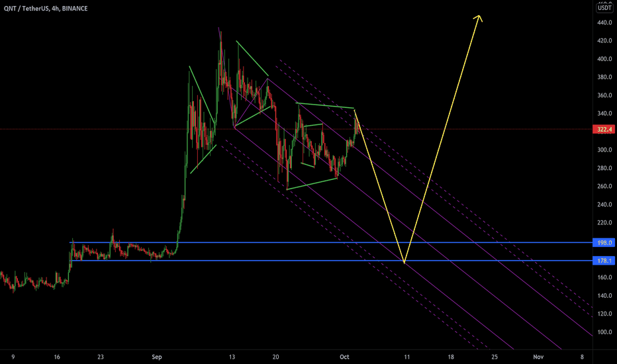Click the 160.0 price axis value
This screenshot has width=617, height=364.
click(x=604, y=277)
